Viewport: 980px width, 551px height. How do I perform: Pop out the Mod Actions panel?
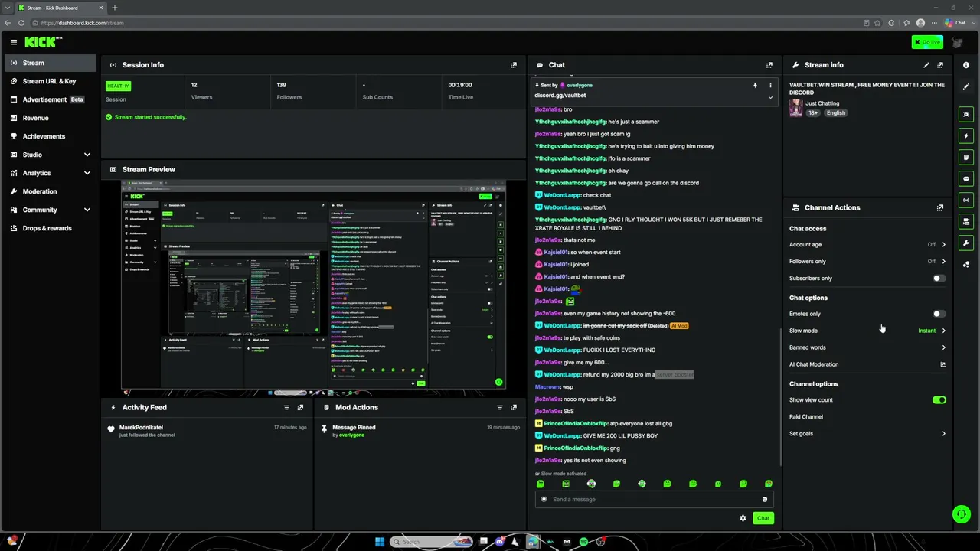point(514,407)
